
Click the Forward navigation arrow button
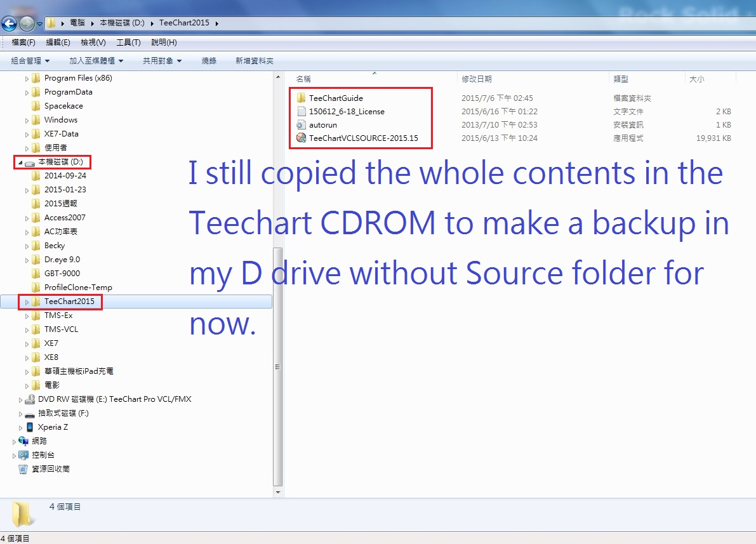[x=27, y=23]
